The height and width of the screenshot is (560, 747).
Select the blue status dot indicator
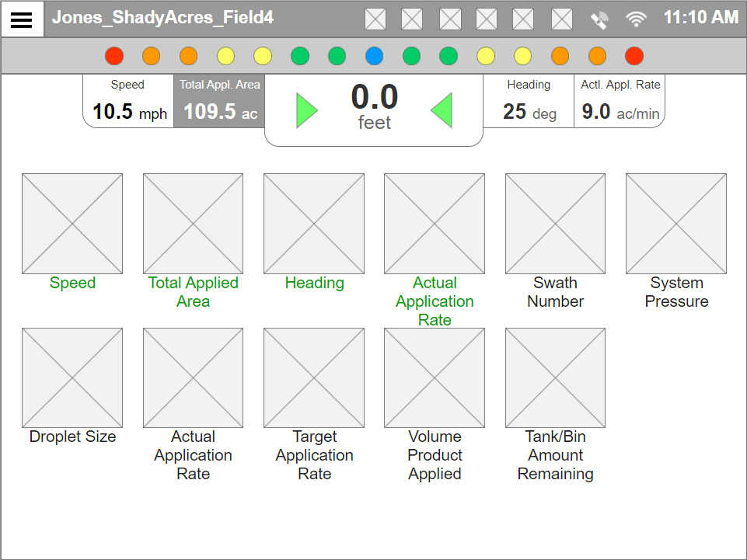pos(375,55)
